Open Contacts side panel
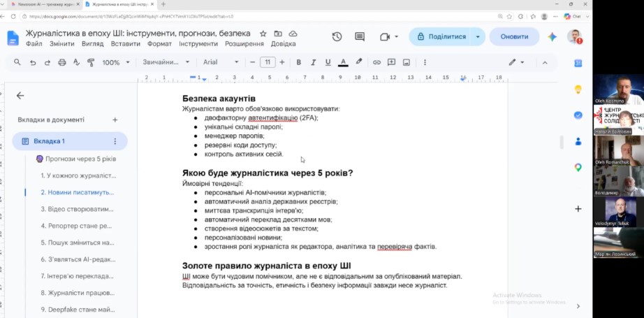644x318 pixels. coord(578,141)
